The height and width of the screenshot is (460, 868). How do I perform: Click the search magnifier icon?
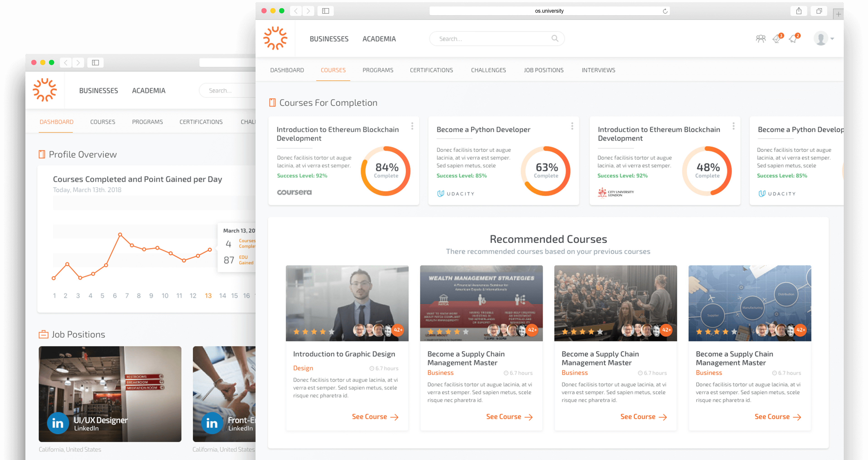point(555,38)
